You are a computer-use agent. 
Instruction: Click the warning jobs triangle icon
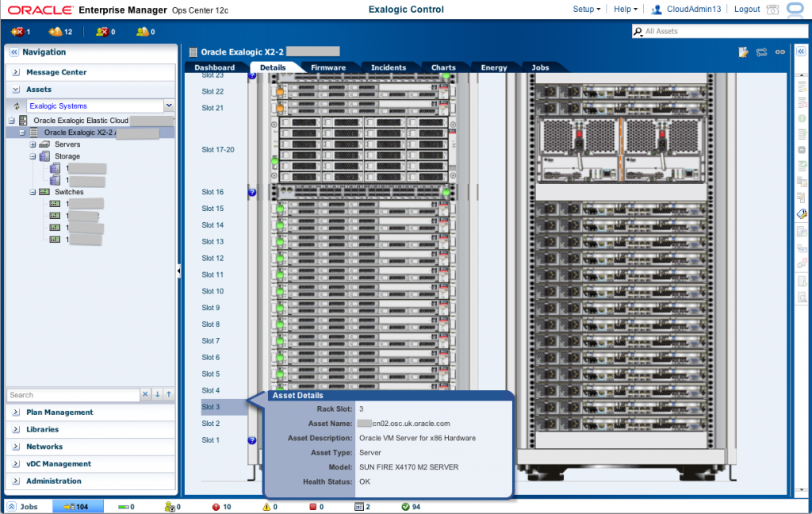pos(266,507)
